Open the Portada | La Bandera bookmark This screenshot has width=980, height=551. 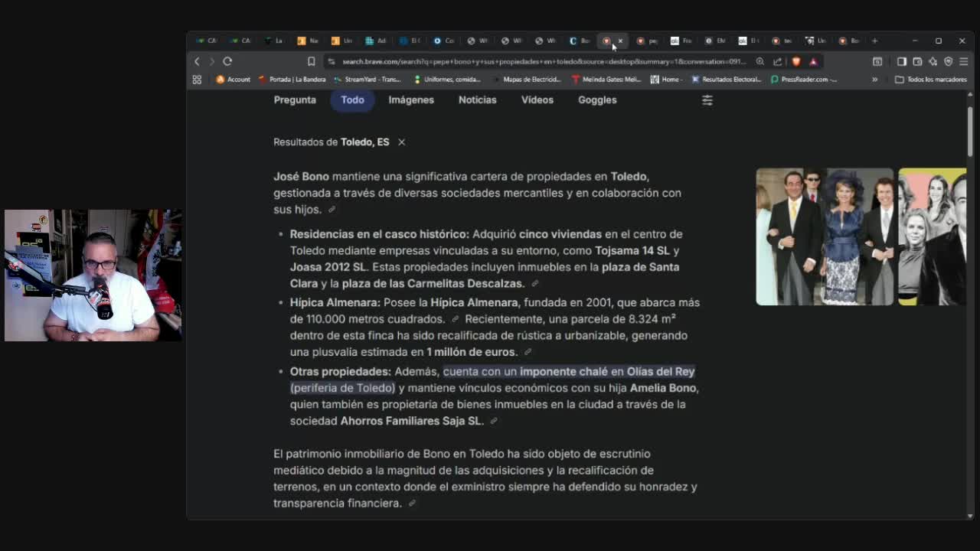pos(292,80)
